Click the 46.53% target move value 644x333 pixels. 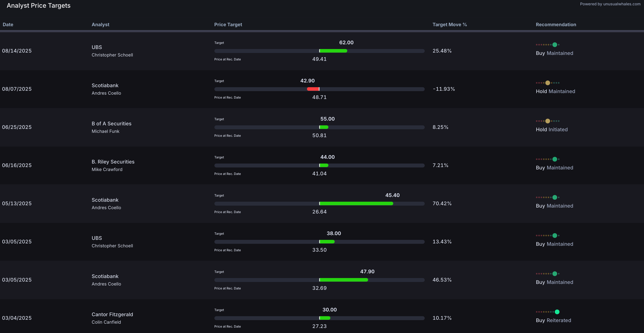point(442,280)
